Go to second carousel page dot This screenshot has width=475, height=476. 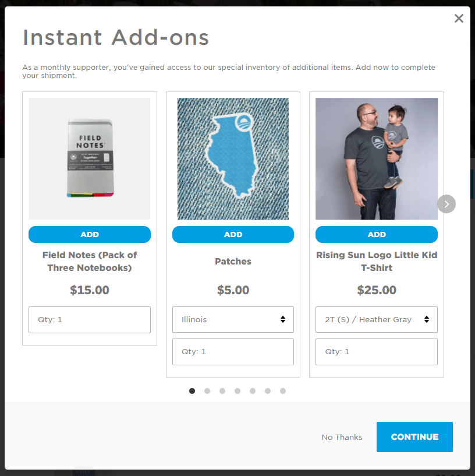coord(207,391)
